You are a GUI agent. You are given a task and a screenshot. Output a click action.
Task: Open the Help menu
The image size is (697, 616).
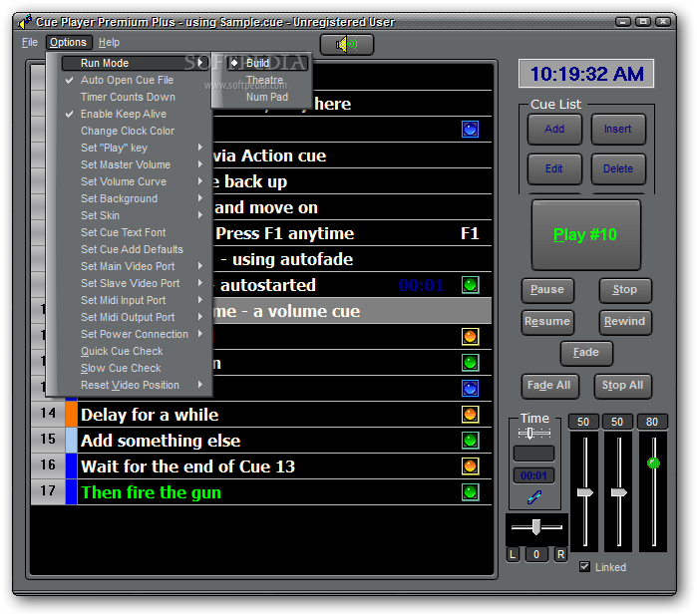point(109,42)
